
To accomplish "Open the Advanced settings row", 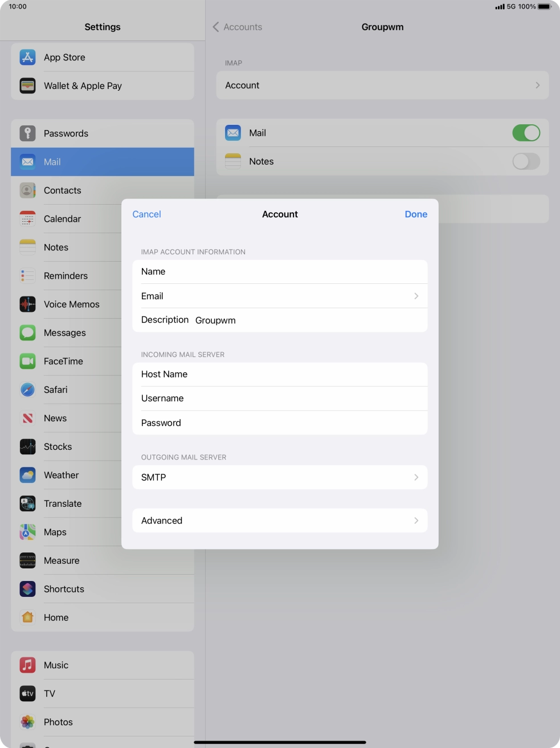I will coord(279,521).
